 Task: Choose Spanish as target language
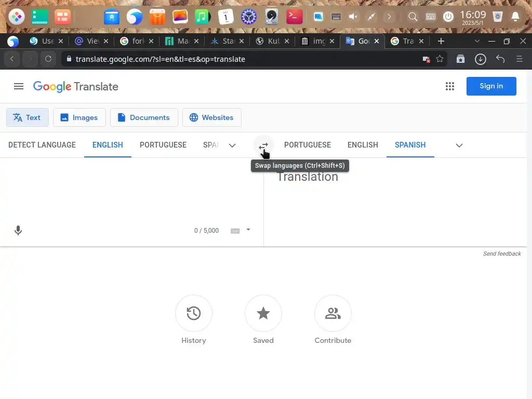(x=410, y=145)
